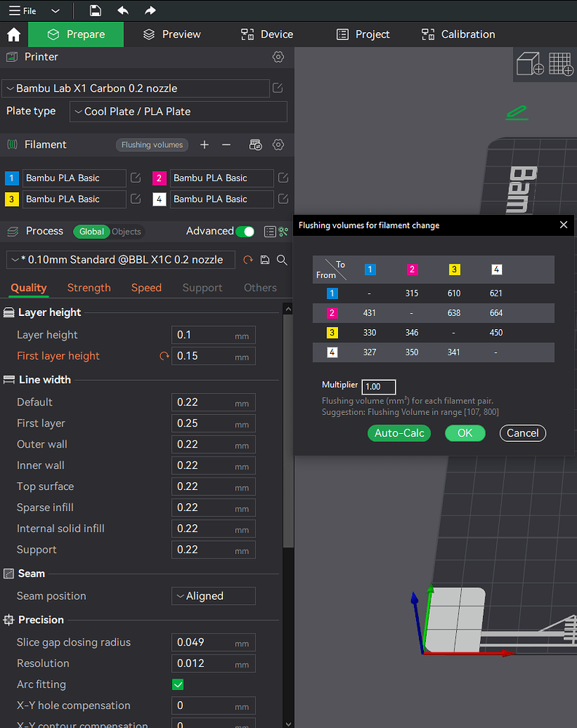This screenshot has width=577, height=728.
Task: Click the magenta filament 2 color swatch
Action: [x=160, y=178]
